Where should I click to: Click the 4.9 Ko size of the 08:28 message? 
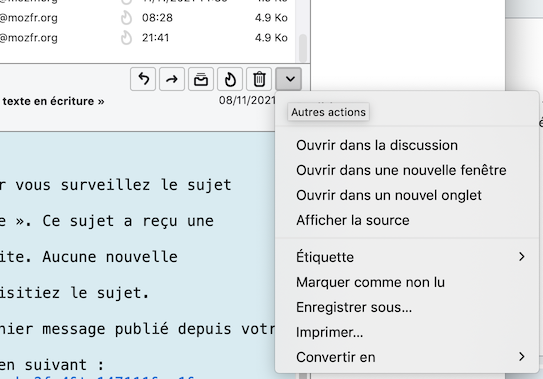[x=271, y=18]
